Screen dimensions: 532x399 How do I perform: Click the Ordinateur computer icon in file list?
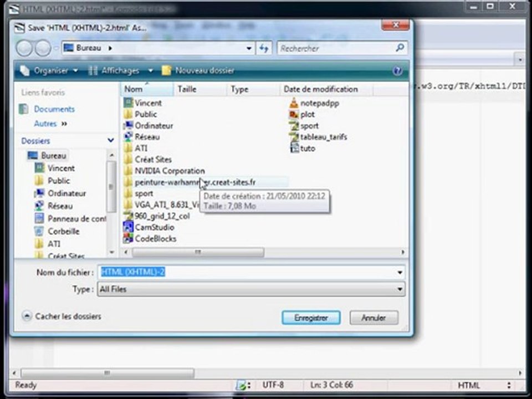[128, 125]
